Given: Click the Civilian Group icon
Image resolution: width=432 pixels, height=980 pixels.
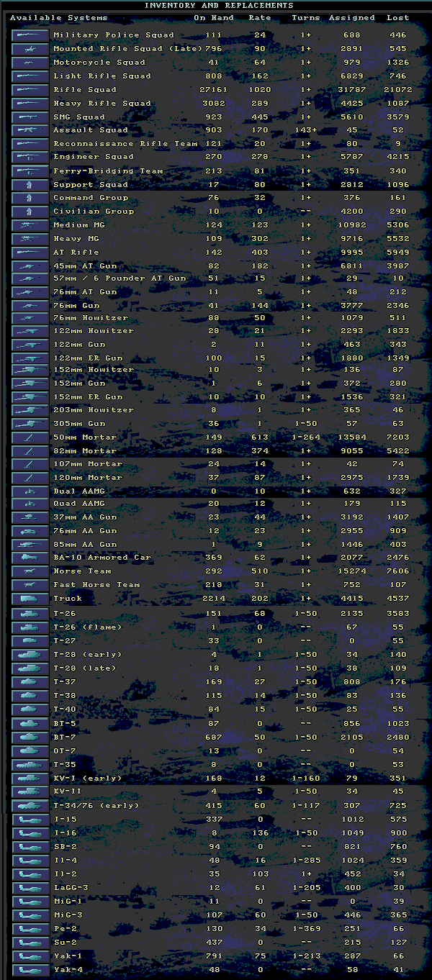Looking at the screenshot, I should pyautogui.click(x=30, y=212).
